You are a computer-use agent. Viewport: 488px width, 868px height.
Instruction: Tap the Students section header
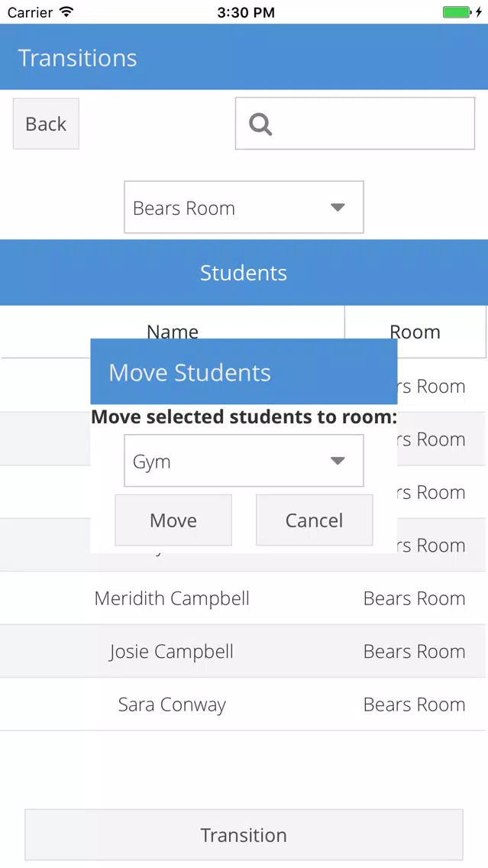pyautogui.click(x=244, y=272)
